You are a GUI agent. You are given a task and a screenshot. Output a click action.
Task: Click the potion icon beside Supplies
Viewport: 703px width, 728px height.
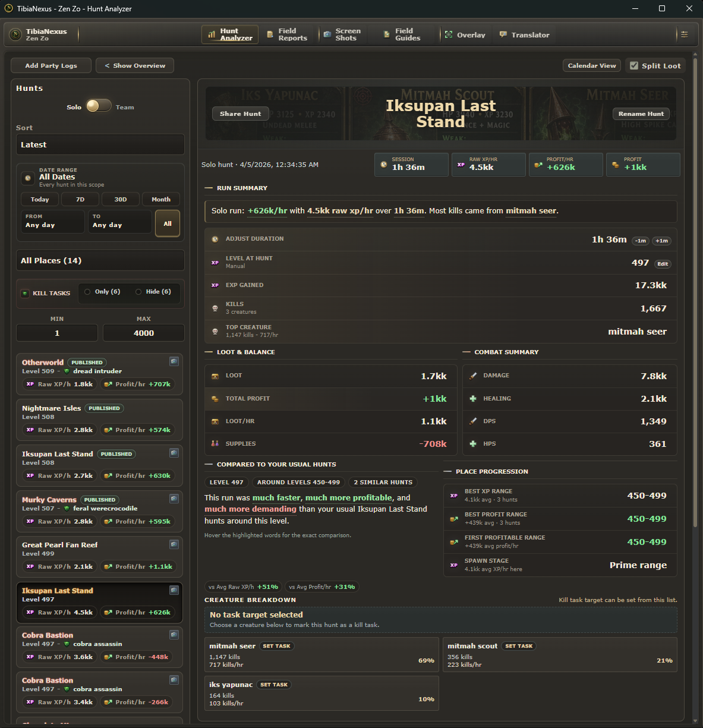pyautogui.click(x=215, y=443)
